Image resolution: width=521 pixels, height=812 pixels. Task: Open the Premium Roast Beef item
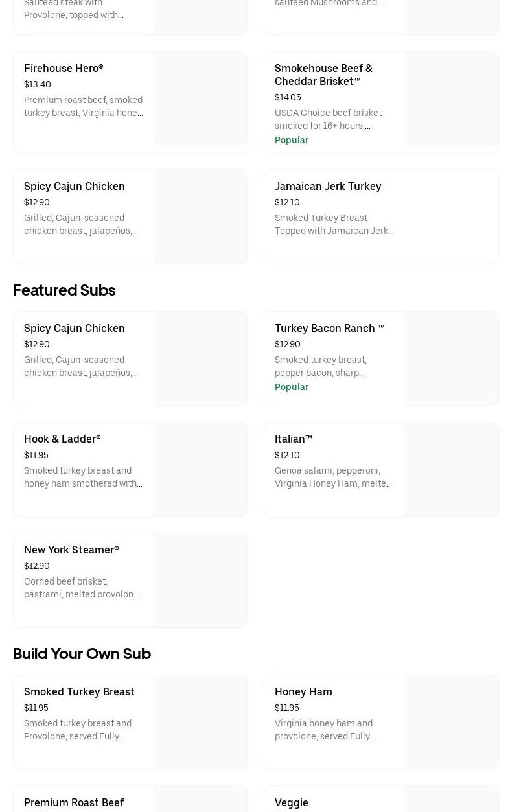pos(74,802)
